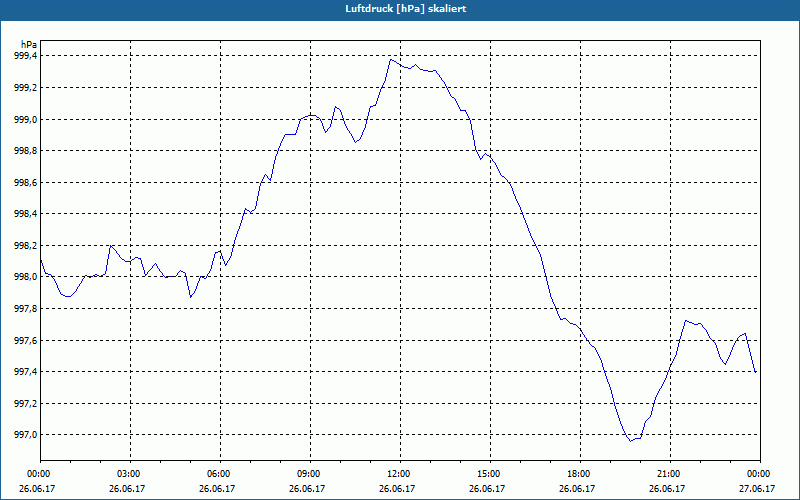Click the "hPa" unit label on y-axis
The width and height of the screenshot is (800, 500).
[x=29, y=44]
